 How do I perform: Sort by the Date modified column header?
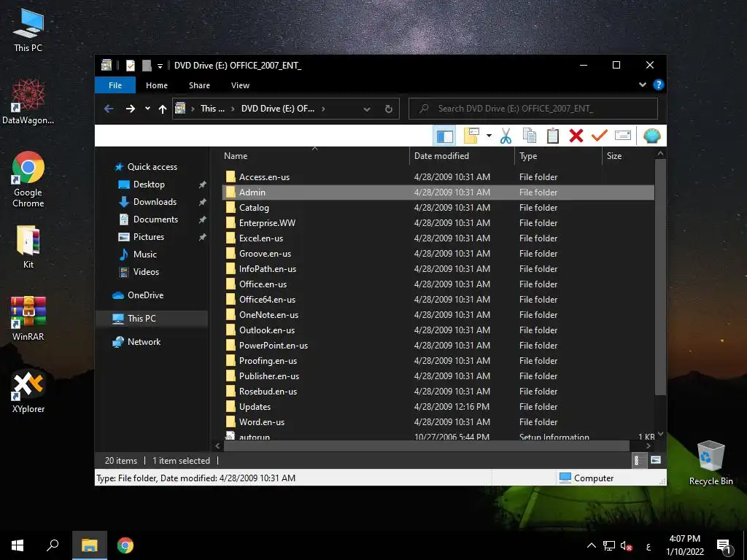(x=462, y=156)
